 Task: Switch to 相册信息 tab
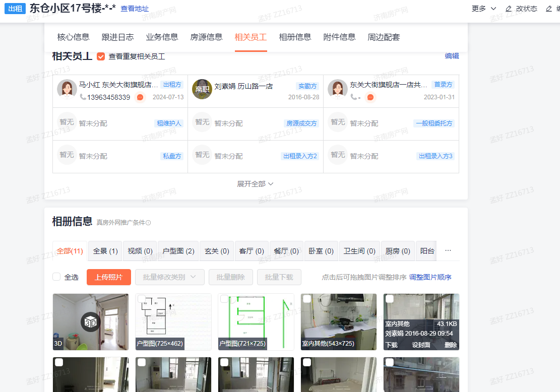295,37
